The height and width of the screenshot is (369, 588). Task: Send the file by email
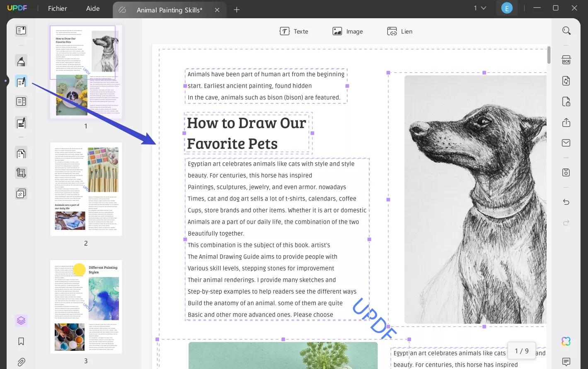[566, 143]
